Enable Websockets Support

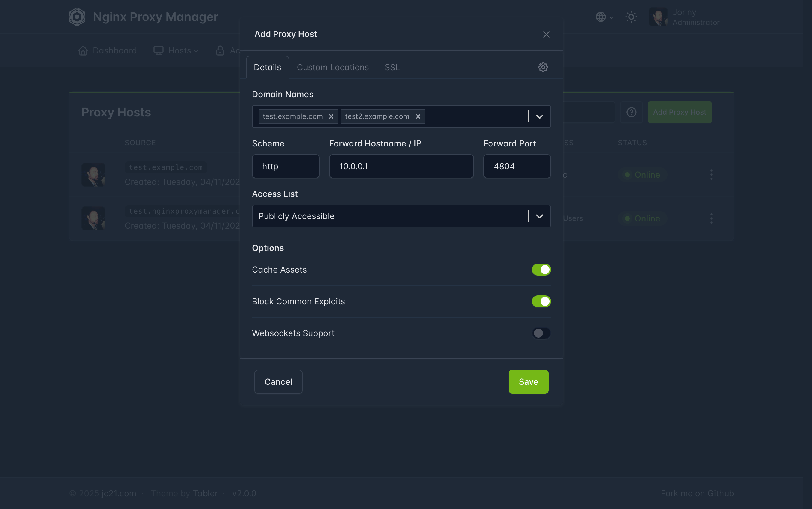541,333
